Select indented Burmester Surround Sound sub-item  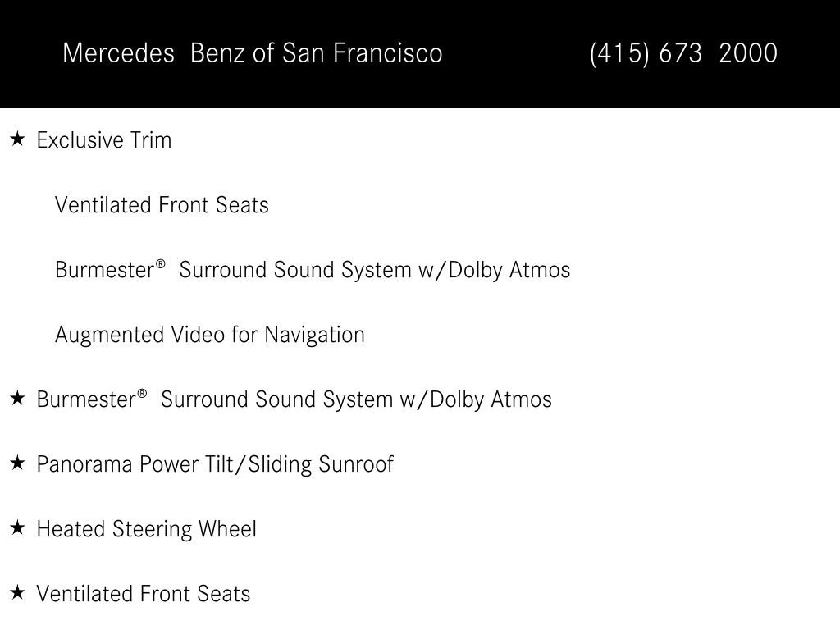point(313,270)
